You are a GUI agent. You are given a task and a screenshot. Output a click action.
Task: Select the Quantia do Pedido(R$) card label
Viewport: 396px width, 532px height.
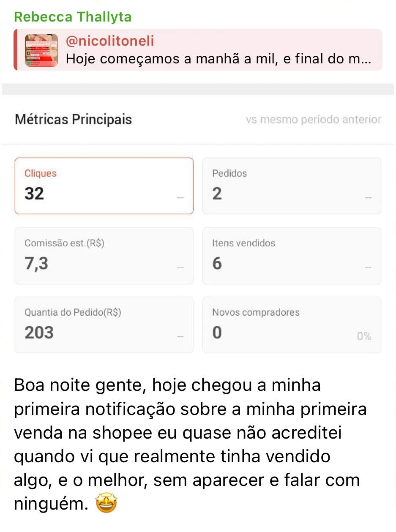[x=73, y=312]
